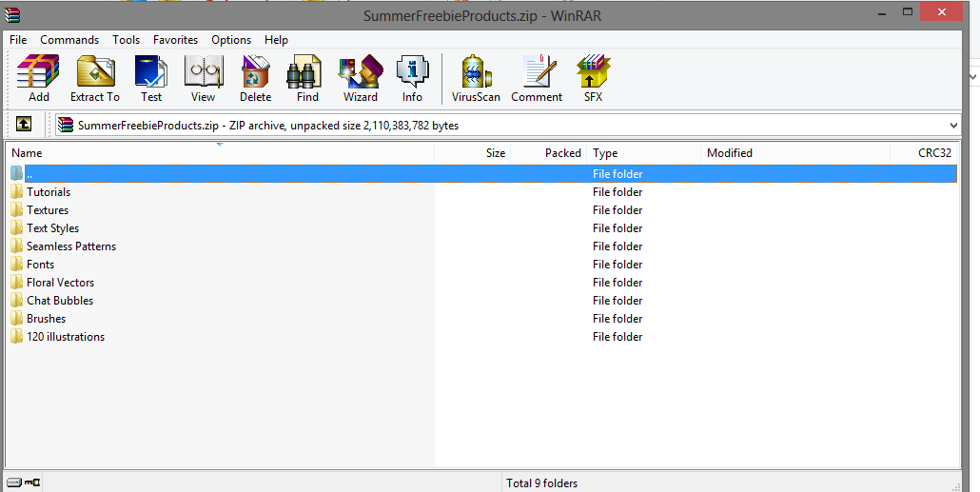Click the Brushes folder icon

16,319
